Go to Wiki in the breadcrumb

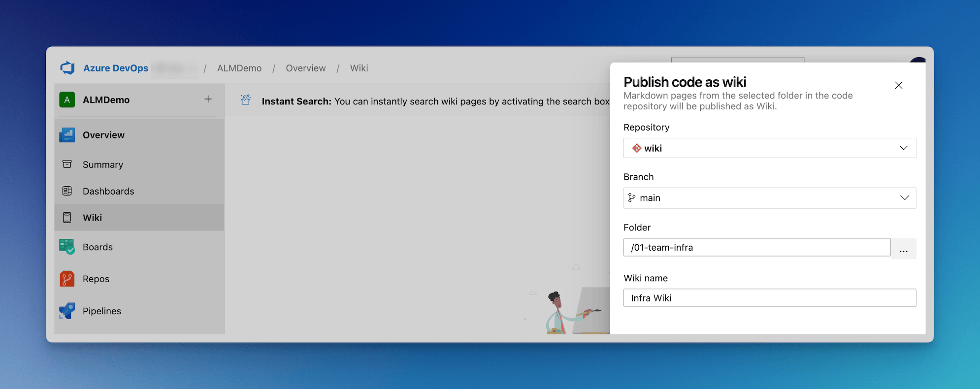(359, 68)
